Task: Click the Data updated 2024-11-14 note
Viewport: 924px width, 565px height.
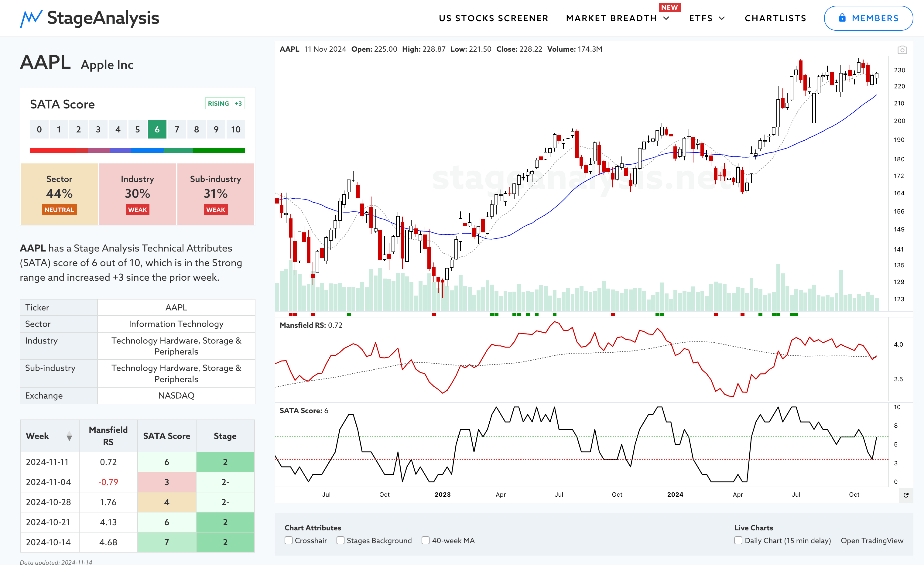Action: pyautogui.click(x=56, y=562)
